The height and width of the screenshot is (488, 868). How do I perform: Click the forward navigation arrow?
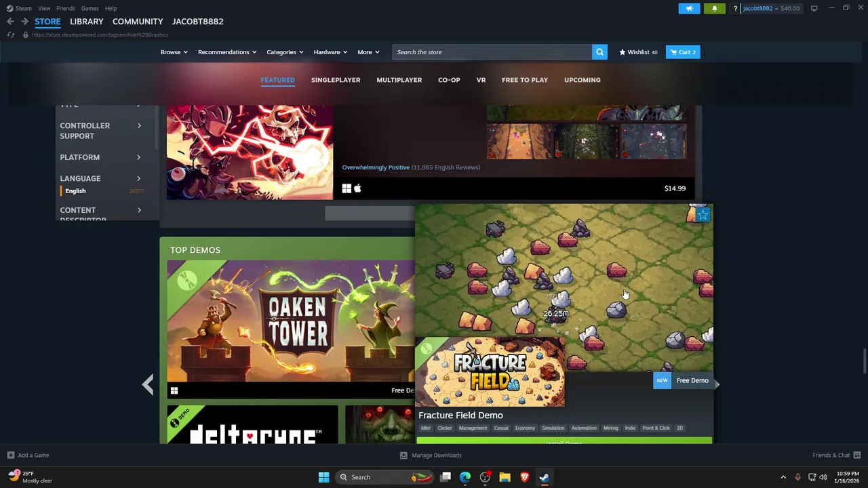coord(24,22)
